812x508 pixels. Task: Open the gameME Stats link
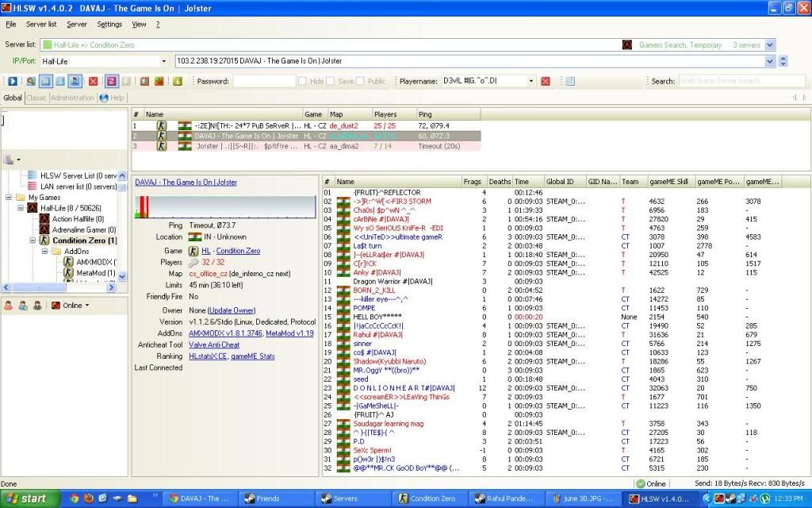[253, 356]
